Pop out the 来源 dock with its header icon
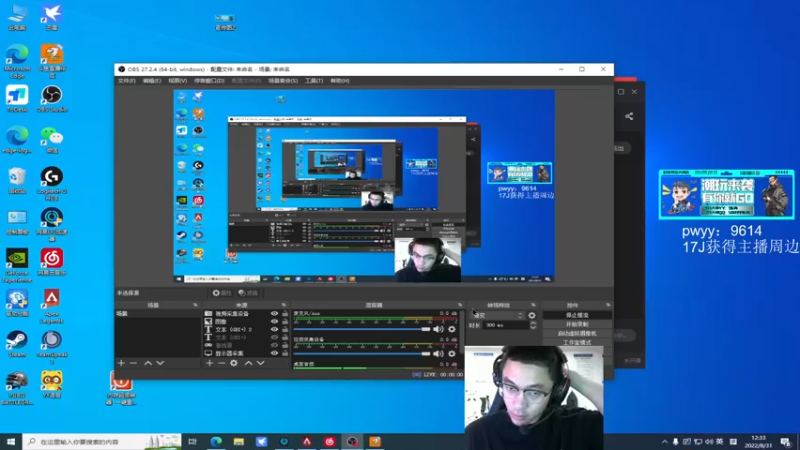This screenshot has width=800, height=450. (284, 305)
